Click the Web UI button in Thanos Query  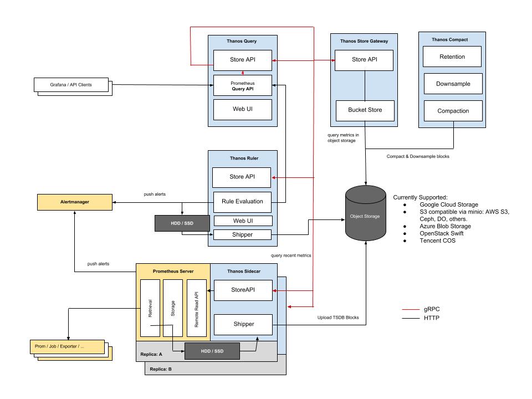click(x=243, y=110)
